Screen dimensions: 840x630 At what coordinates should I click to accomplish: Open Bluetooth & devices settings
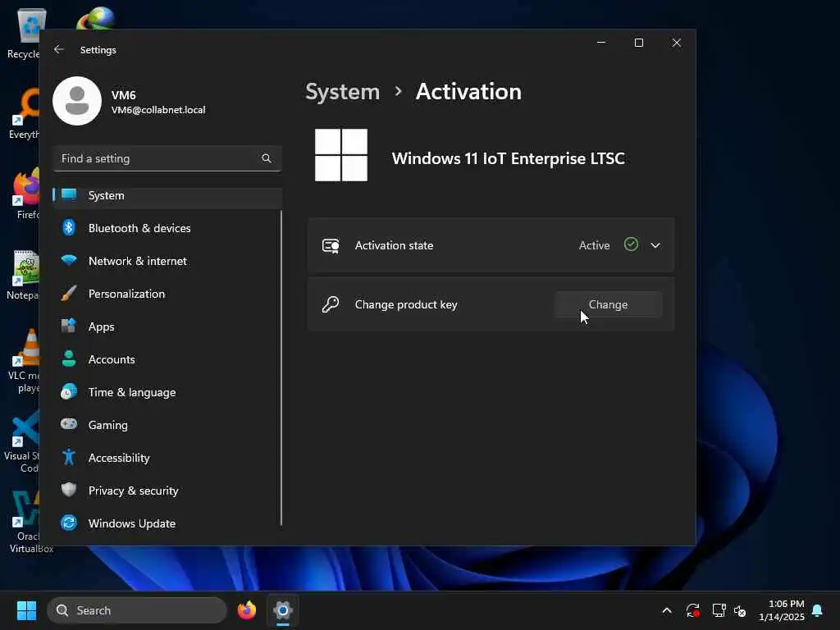(167, 228)
